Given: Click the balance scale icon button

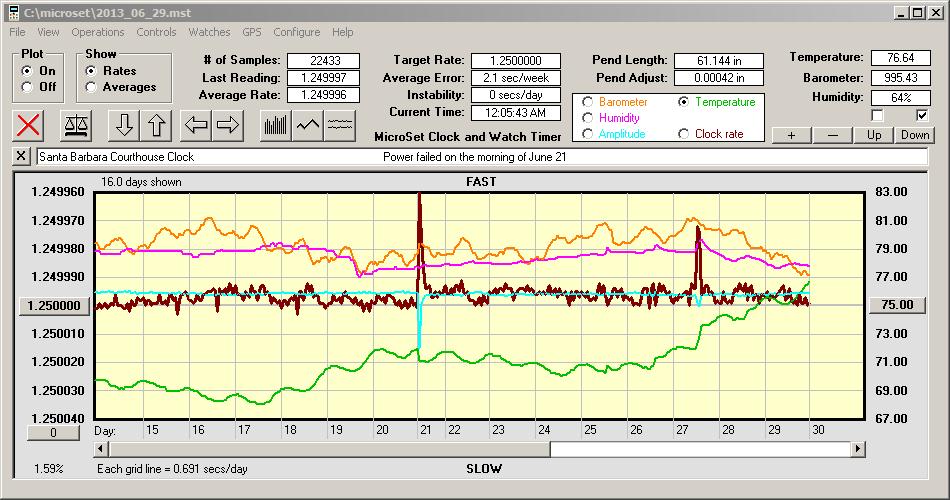Looking at the screenshot, I should coord(76,125).
